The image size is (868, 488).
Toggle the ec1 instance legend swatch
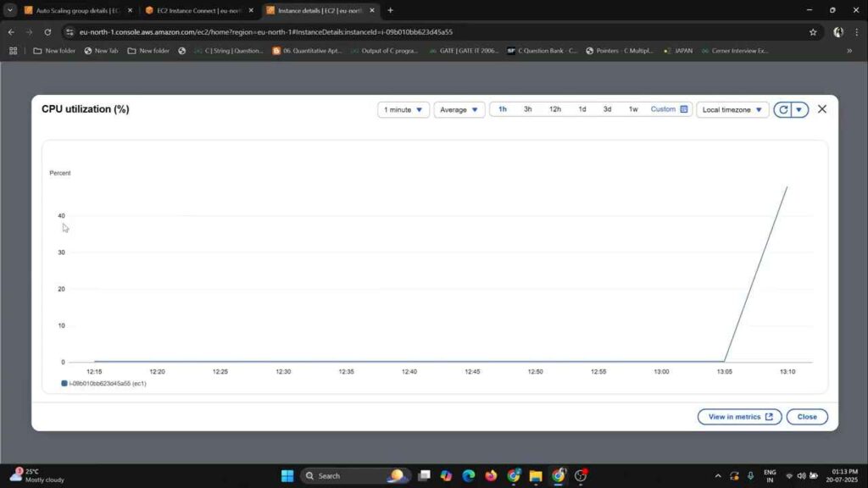(64, 384)
